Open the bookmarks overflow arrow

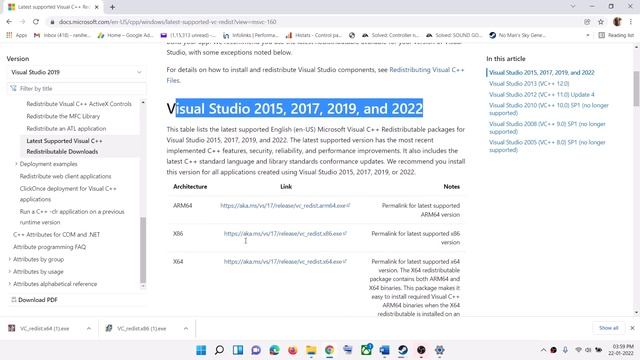tap(588, 36)
